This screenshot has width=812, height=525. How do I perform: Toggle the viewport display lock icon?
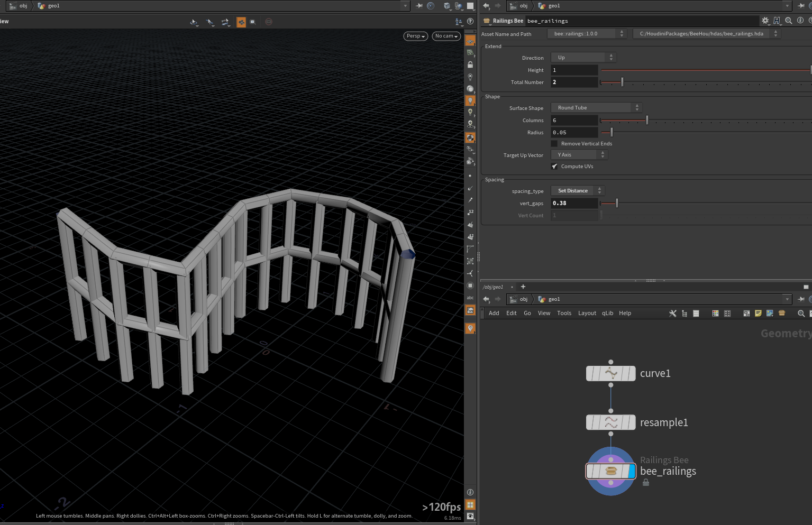tap(470, 65)
